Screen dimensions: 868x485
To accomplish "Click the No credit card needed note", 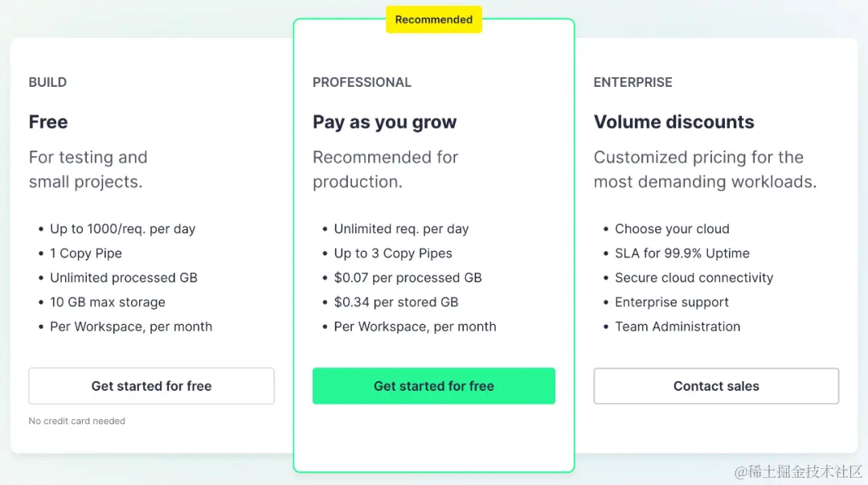I will (77, 421).
